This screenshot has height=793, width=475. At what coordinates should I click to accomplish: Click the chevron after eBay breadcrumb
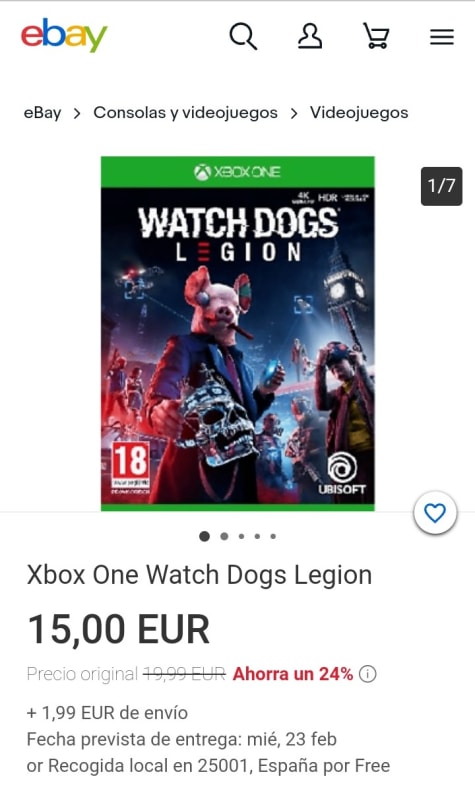click(x=77, y=113)
